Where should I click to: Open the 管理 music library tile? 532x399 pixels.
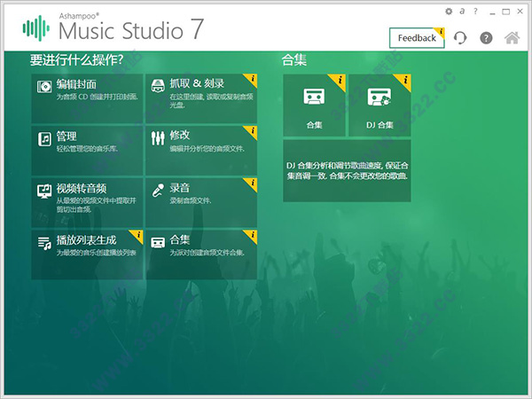click(x=87, y=151)
